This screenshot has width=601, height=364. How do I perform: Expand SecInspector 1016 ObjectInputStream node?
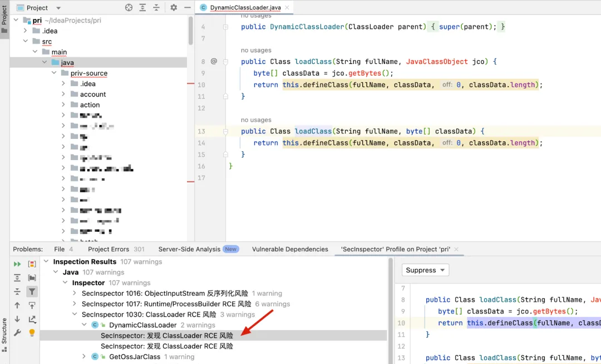tap(75, 293)
